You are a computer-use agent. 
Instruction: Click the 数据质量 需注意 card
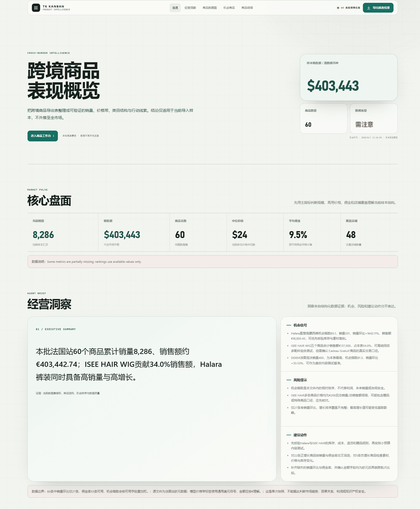tap(374, 119)
